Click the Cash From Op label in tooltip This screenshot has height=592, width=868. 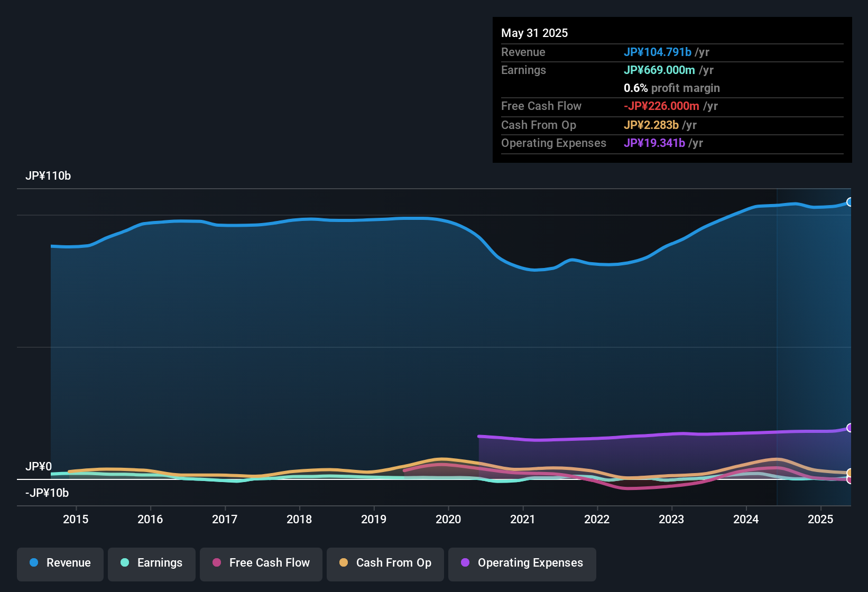(539, 125)
